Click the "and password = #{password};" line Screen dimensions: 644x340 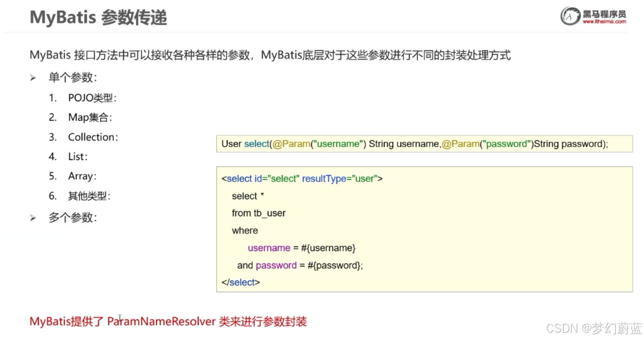coord(300,265)
